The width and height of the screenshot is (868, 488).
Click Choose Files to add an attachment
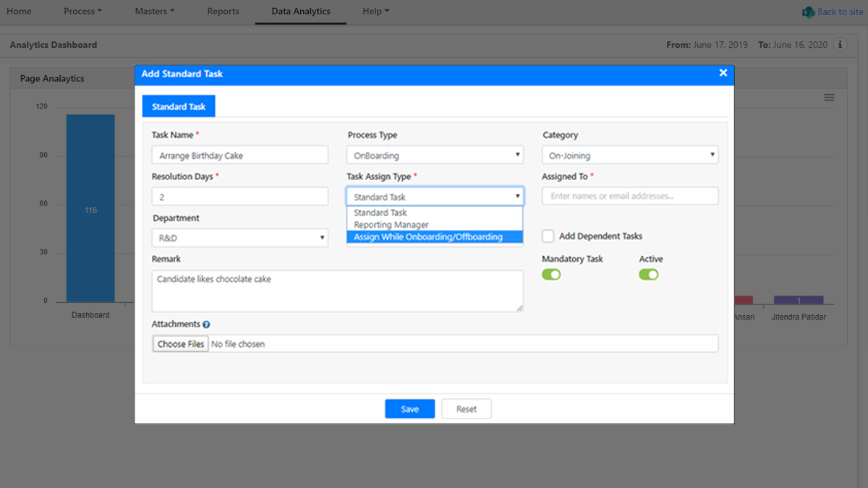[x=179, y=343]
